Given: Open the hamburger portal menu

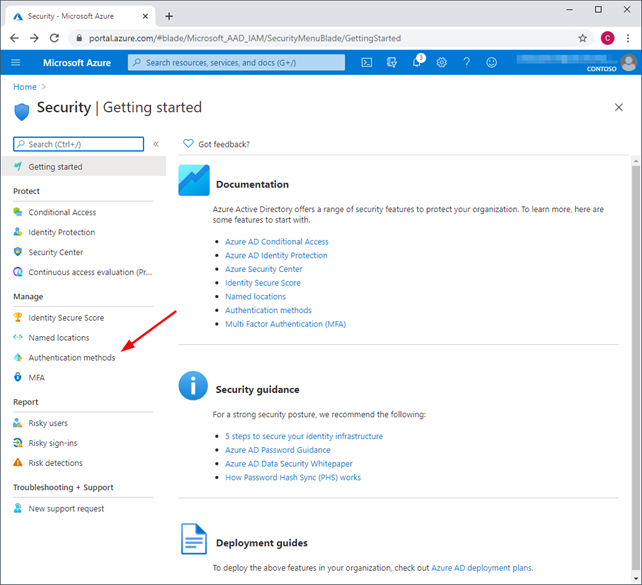Looking at the screenshot, I should click(16, 62).
